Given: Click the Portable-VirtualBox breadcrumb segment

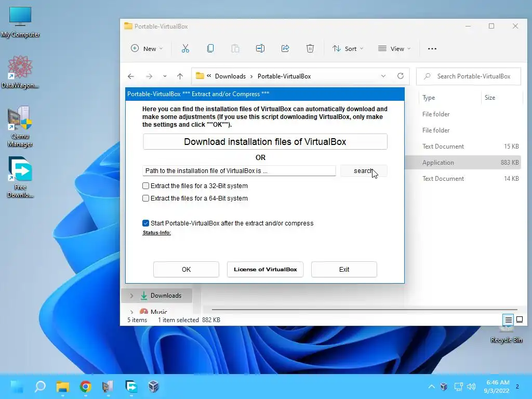Looking at the screenshot, I should tap(284, 76).
